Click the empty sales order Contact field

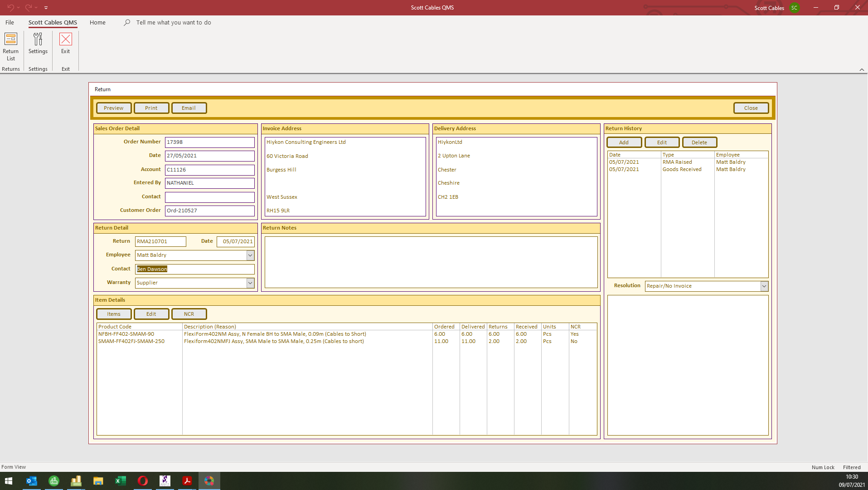(209, 197)
